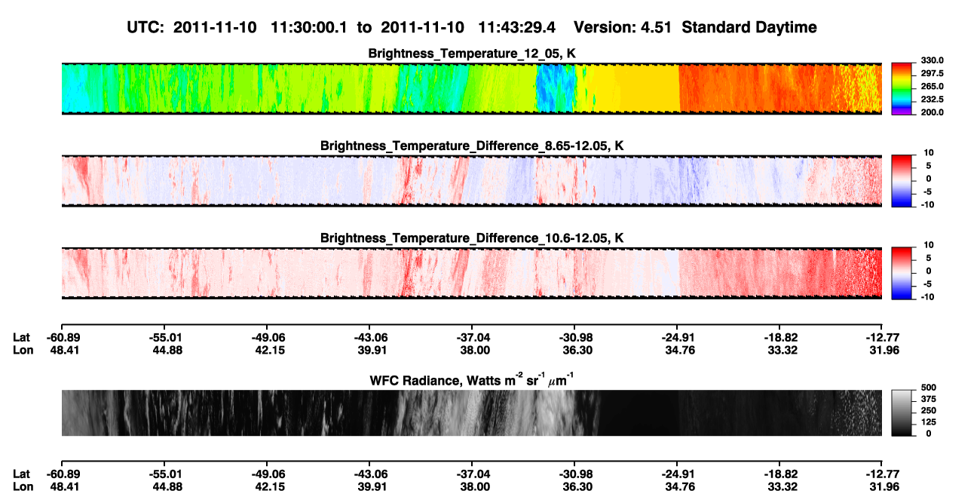The width and height of the screenshot is (980, 503).
Task: Click the 'Lon' label of the lower axis
Action: 23,486
